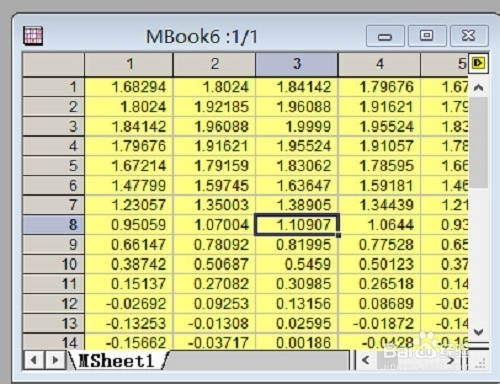Select row header 5
This screenshot has width=500, height=384.
(54, 166)
